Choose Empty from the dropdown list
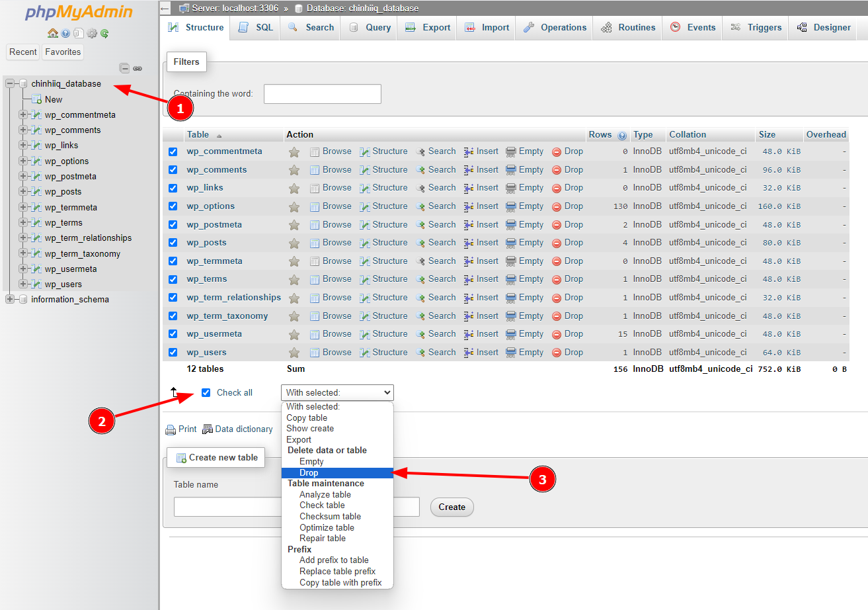The image size is (868, 610). pyautogui.click(x=337, y=462)
